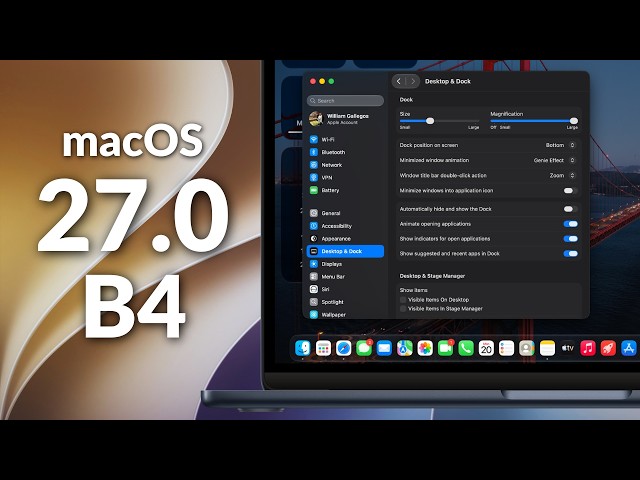
Task: Open Music app in the Dock
Action: [588, 348]
